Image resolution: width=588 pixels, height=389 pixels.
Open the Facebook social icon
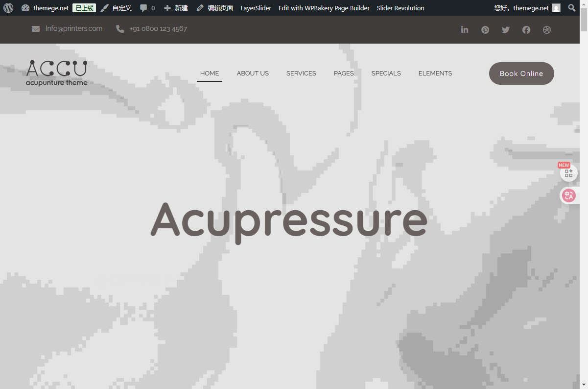526,29
